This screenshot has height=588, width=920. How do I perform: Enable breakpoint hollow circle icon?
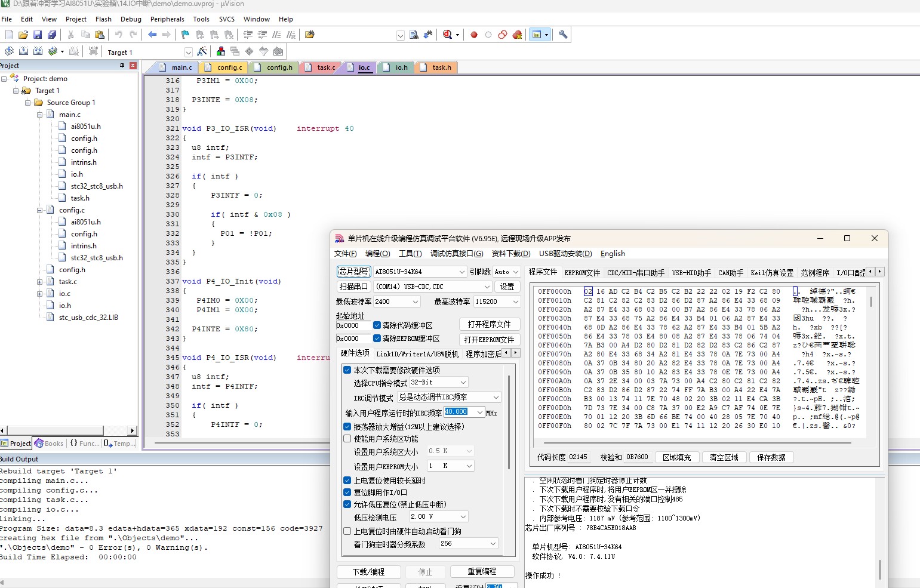pos(488,35)
